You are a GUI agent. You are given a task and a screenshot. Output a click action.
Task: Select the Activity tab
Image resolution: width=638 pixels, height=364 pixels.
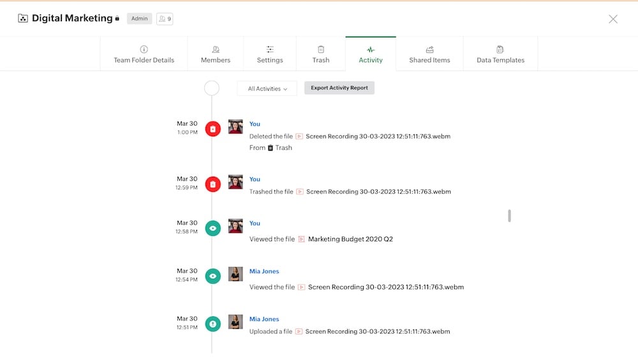(x=371, y=54)
